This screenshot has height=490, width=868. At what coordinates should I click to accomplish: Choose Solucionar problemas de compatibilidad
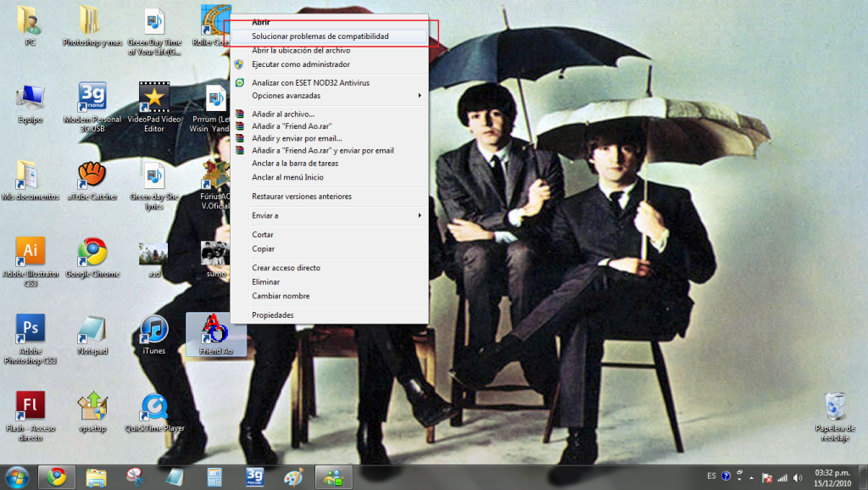(330, 36)
